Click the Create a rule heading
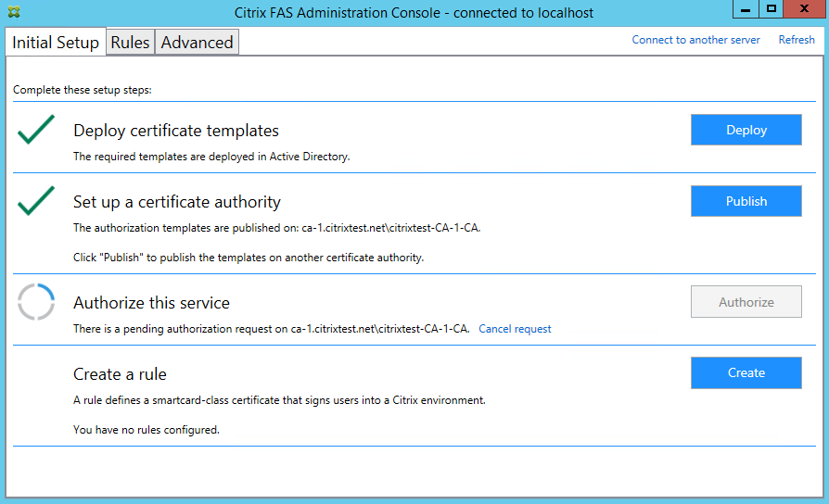Screen dimensions: 829x504 120,374
